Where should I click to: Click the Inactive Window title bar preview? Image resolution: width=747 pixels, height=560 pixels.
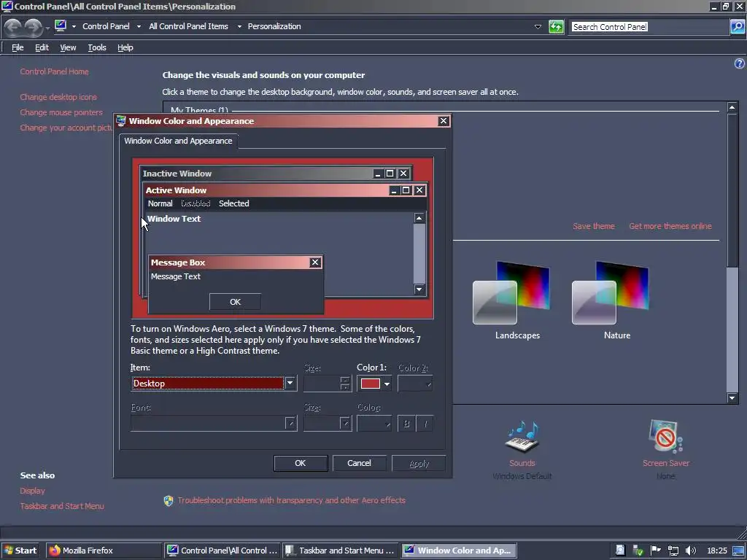pyautogui.click(x=275, y=174)
